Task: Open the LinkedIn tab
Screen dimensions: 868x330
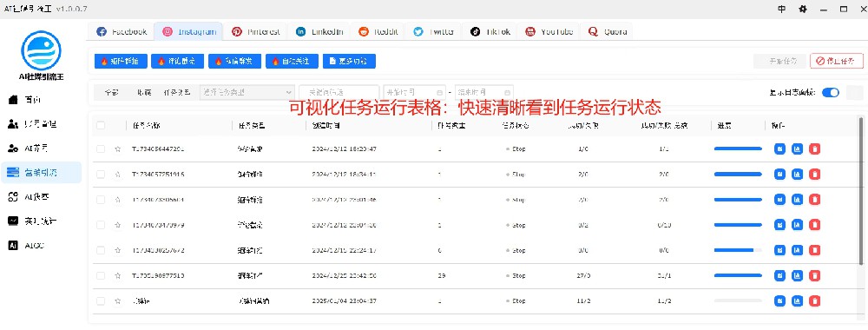Action: tap(320, 31)
